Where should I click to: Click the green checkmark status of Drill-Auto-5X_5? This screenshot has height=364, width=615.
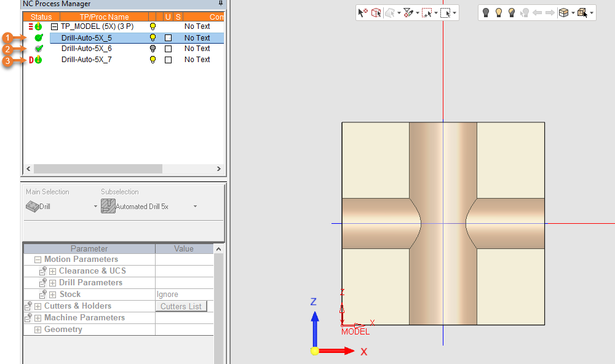39,38
